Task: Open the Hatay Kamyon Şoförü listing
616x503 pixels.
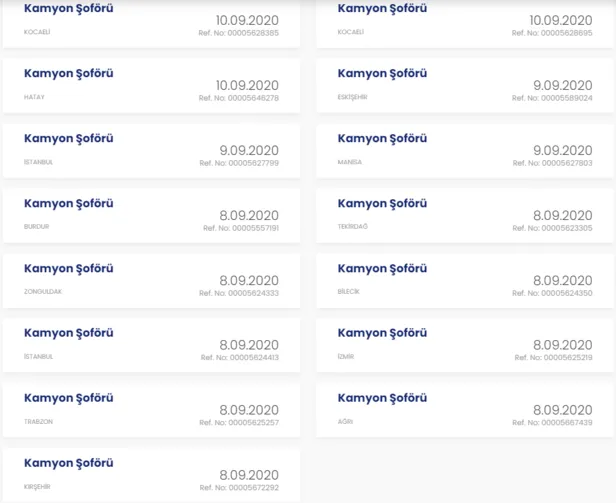Action: coord(68,74)
